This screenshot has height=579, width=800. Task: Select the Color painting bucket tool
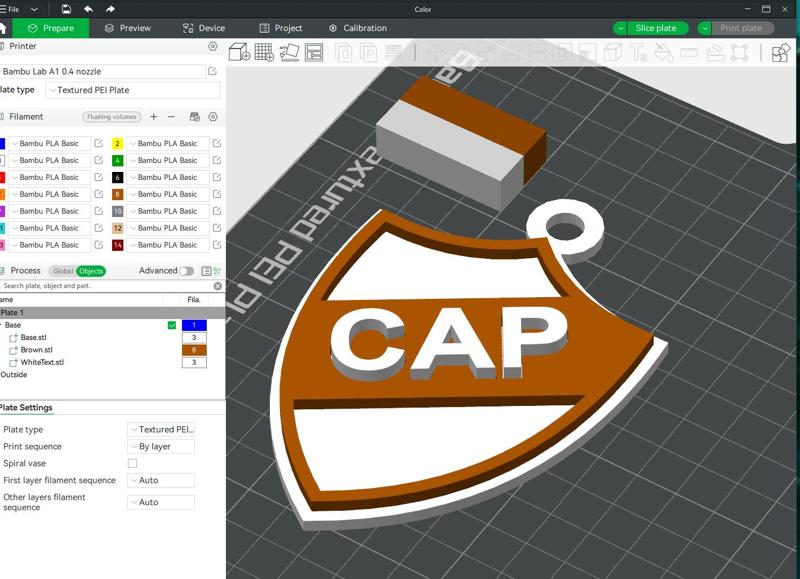[664, 52]
